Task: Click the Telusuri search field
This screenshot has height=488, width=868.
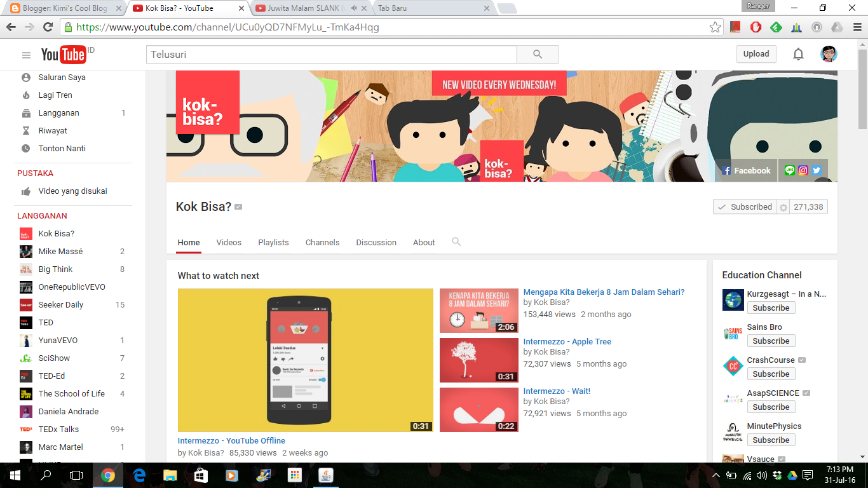Action: (332, 55)
